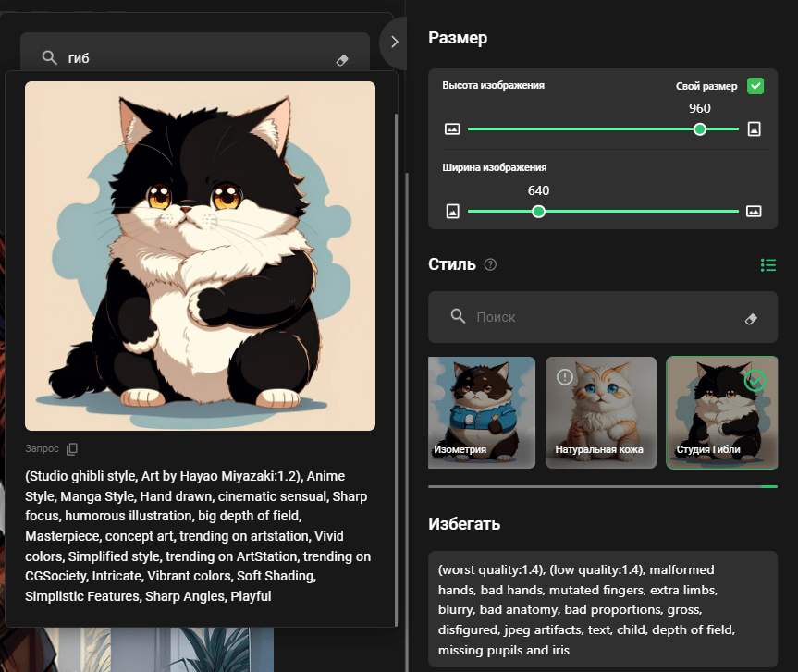Clear the style search with the eraser icon
798x672 pixels.
pyautogui.click(x=751, y=318)
